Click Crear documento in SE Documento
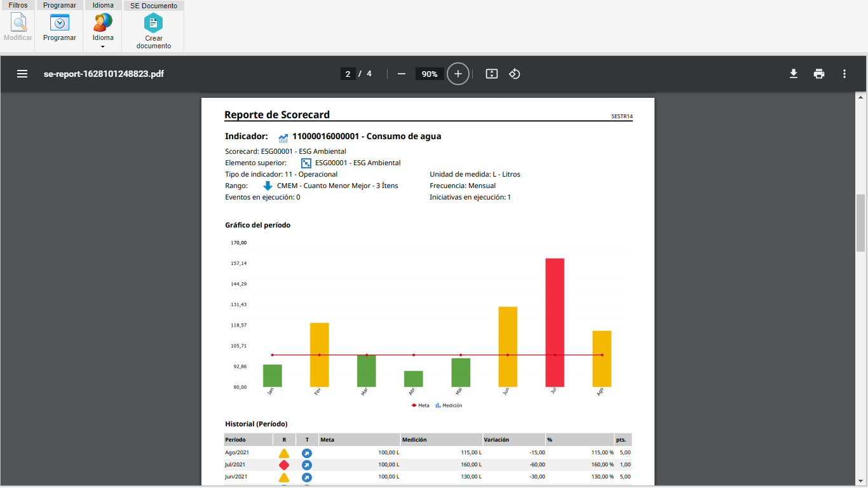 154,32
